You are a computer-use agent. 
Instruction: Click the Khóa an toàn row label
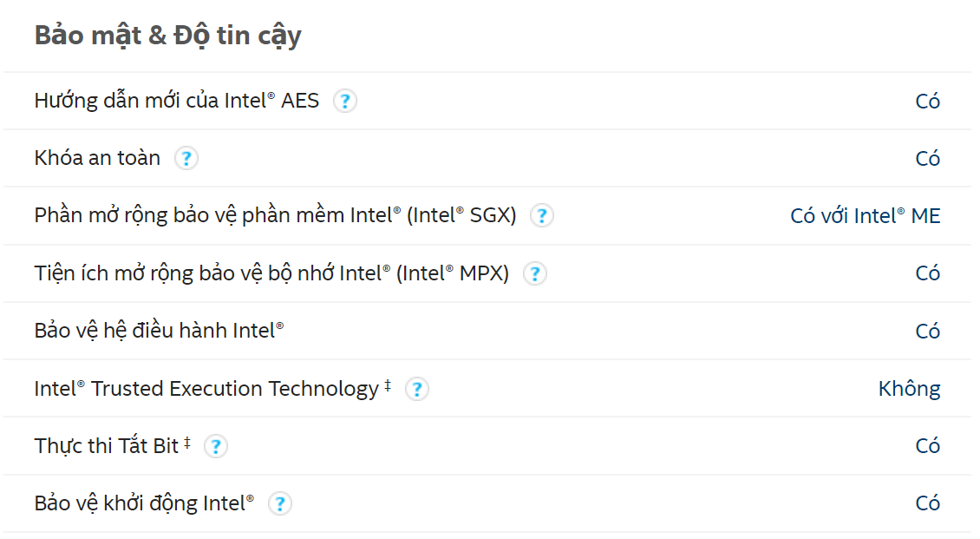97,158
